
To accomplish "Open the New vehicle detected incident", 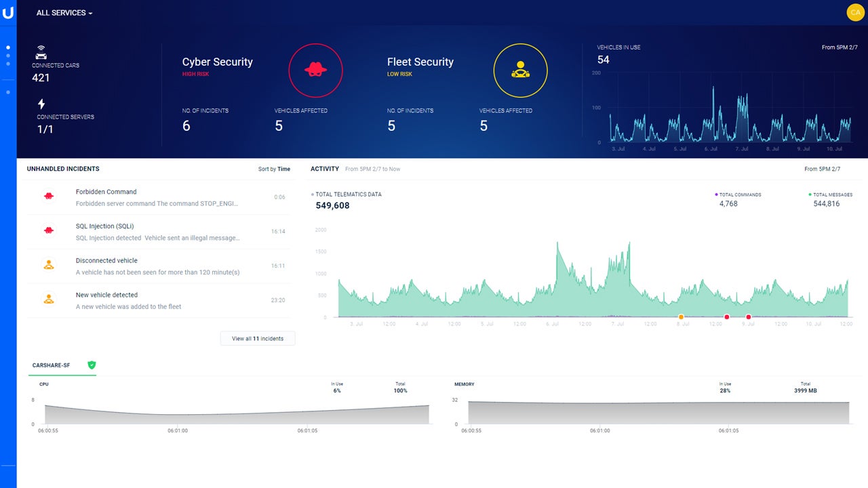I will point(158,300).
